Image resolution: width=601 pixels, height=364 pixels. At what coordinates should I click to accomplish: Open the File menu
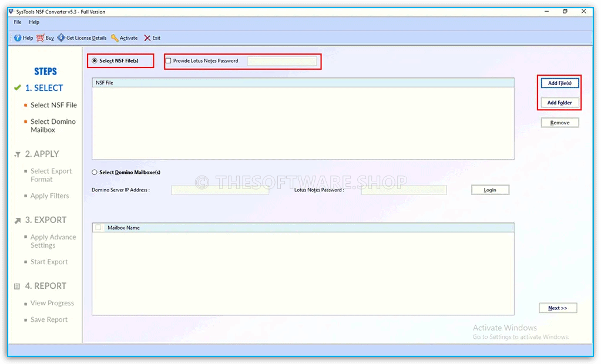[18, 22]
